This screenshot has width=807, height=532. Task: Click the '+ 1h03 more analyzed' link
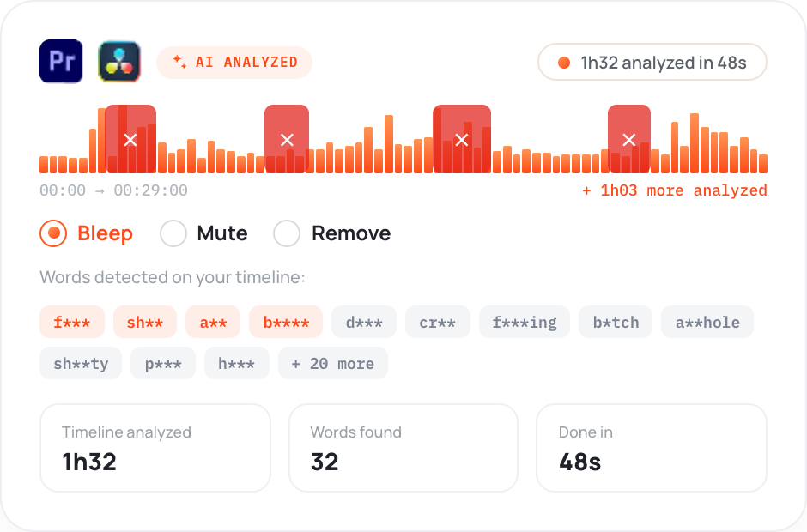(674, 190)
